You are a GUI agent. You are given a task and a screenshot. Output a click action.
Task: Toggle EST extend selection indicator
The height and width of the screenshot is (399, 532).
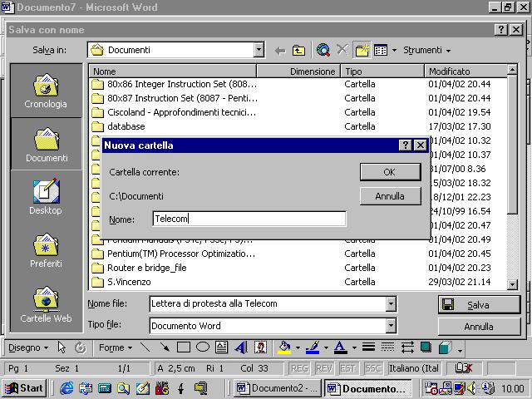click(347, 368)
